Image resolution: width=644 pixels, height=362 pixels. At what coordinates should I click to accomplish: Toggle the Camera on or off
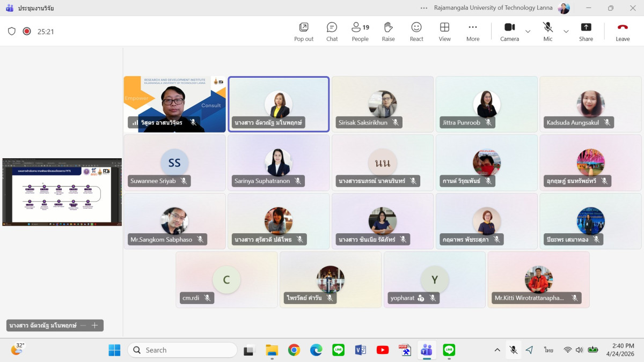click(x=509, y=31)
